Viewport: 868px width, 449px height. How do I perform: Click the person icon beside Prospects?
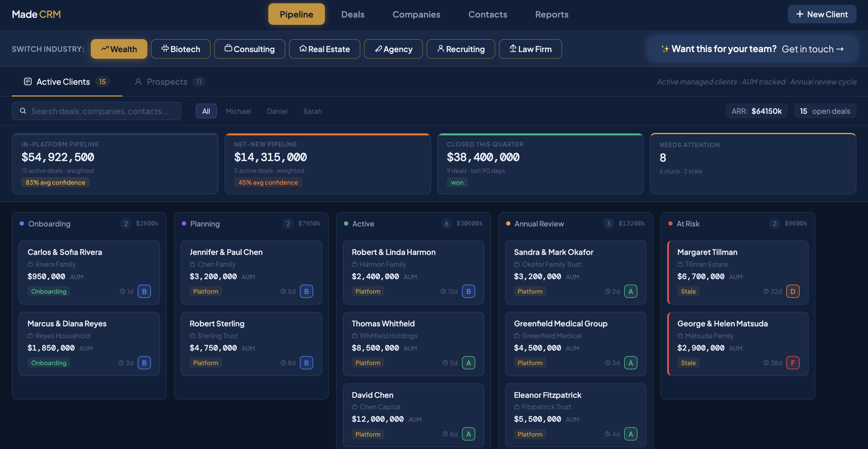(138, 81)
